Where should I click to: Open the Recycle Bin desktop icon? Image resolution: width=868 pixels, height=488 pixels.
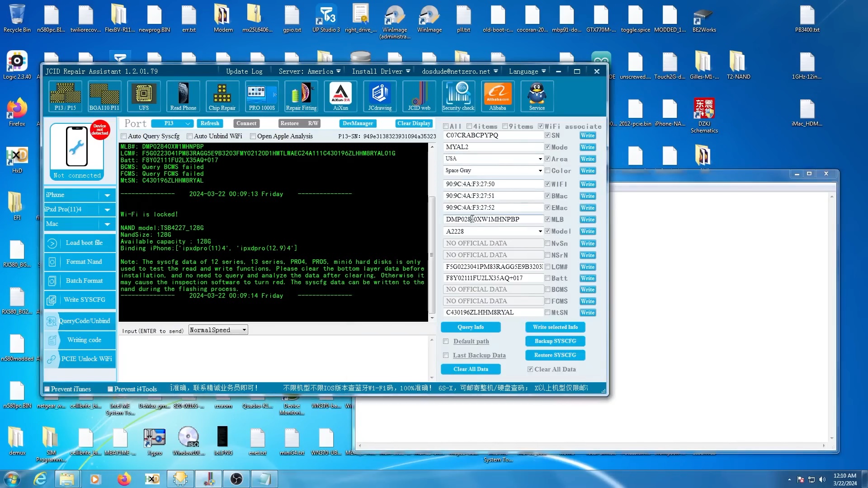[17, 19]
